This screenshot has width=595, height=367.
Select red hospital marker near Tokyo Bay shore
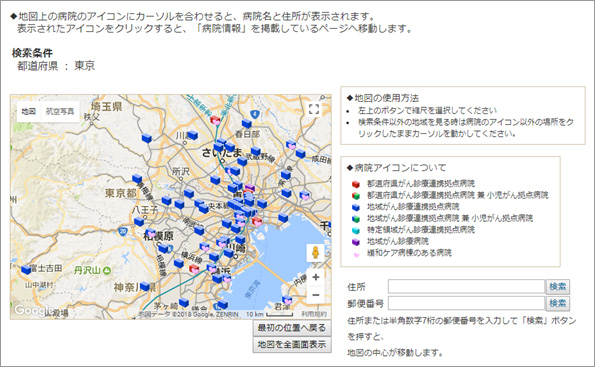click(x=257, y=221)
